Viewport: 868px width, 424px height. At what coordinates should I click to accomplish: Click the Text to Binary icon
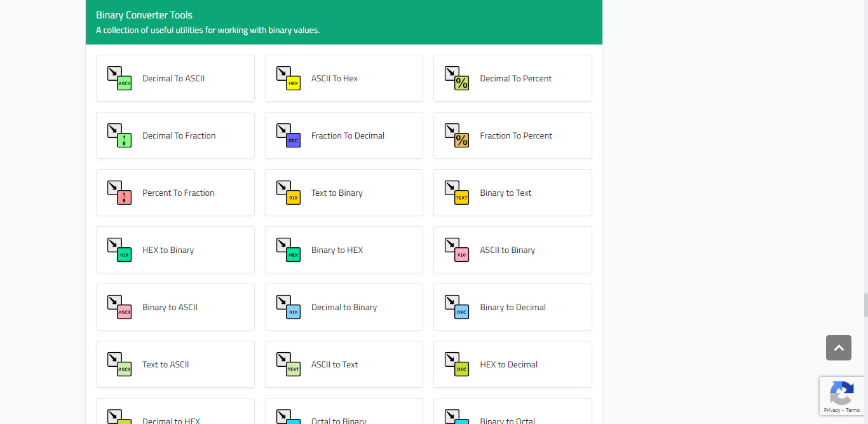click(x=288, y=193)
